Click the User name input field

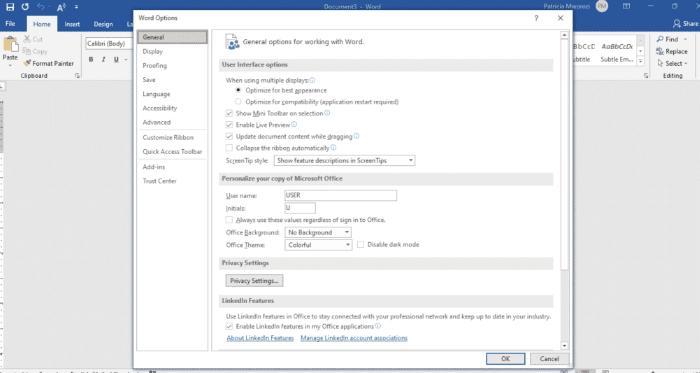[341, 195]
